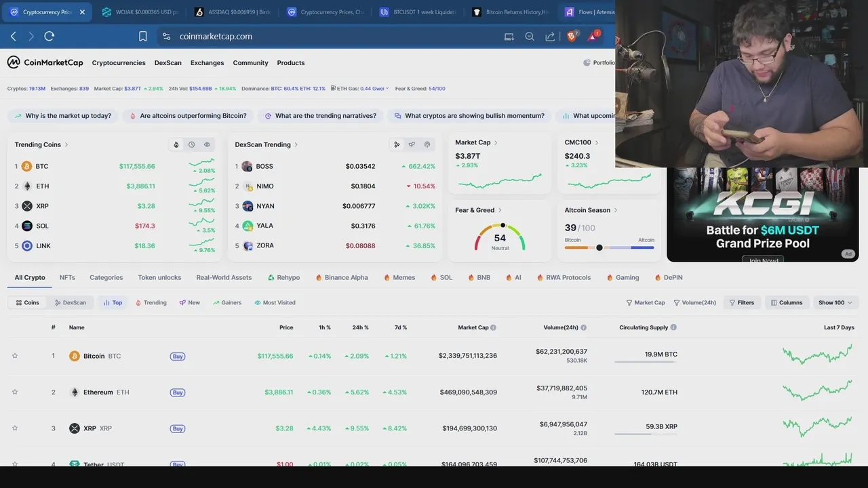Select the eye most-visited icon in Trending Coins
Screen dimensions: 868x488
point(207,144)
